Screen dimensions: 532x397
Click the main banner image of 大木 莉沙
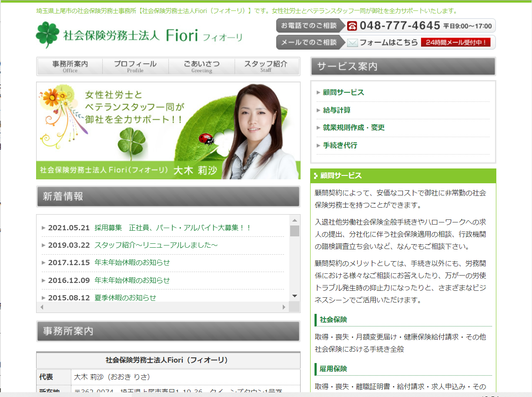coord(168,131)
